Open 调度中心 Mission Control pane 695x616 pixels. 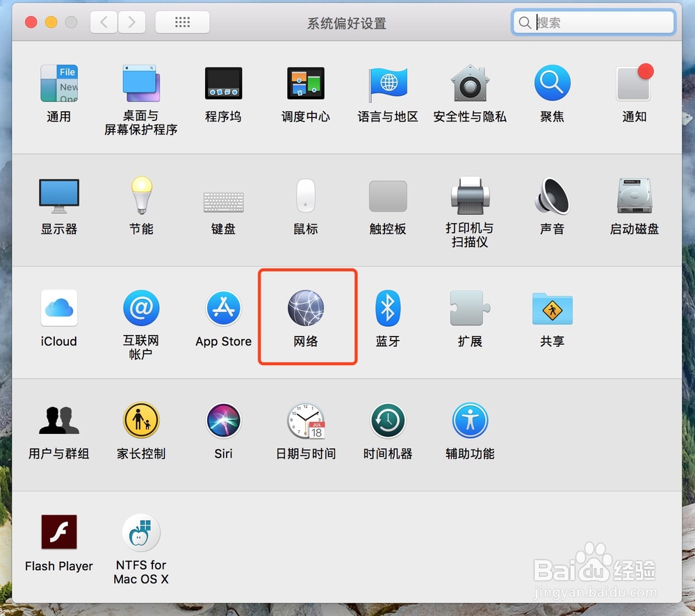(305, 83)
